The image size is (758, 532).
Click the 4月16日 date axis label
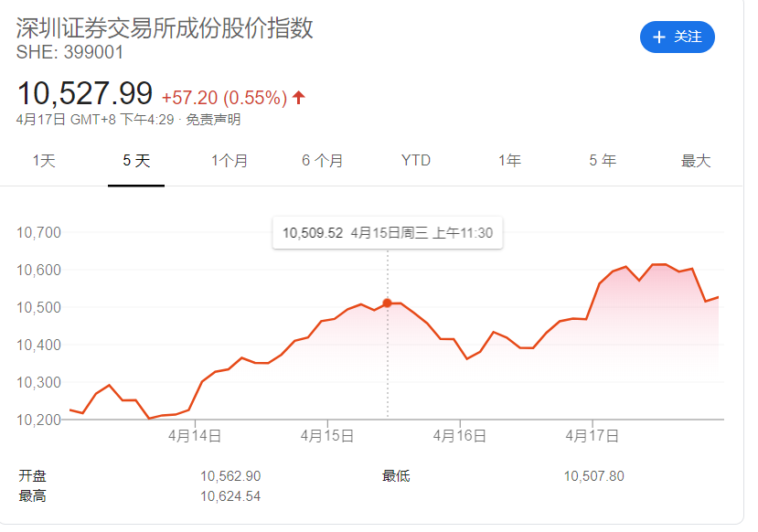458,436
